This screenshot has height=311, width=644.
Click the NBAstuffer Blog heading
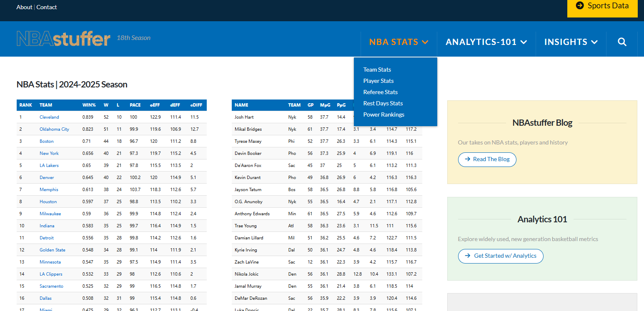click(542, 123)
